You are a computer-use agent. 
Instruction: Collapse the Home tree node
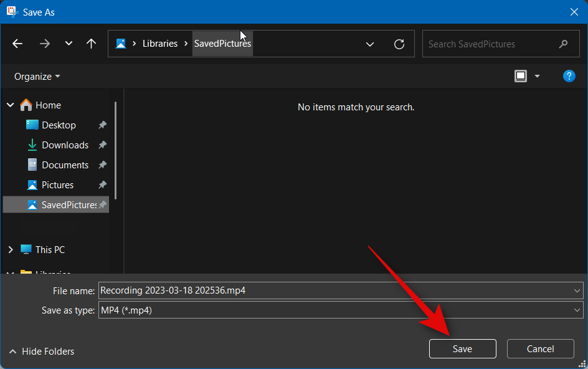11,105
